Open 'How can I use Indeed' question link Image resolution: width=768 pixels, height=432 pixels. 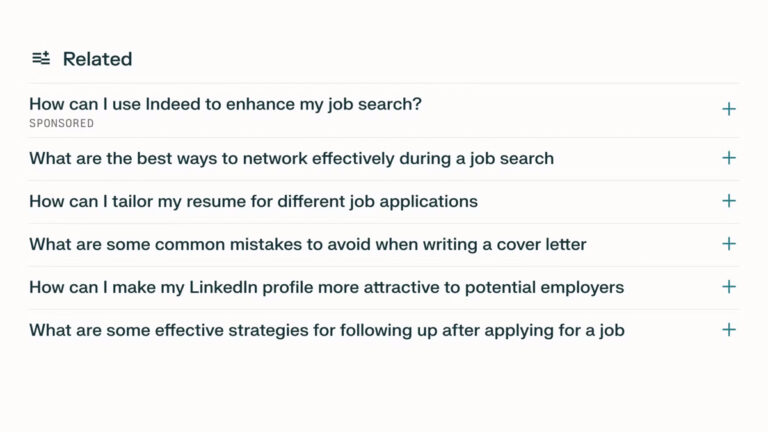[225, 104]
